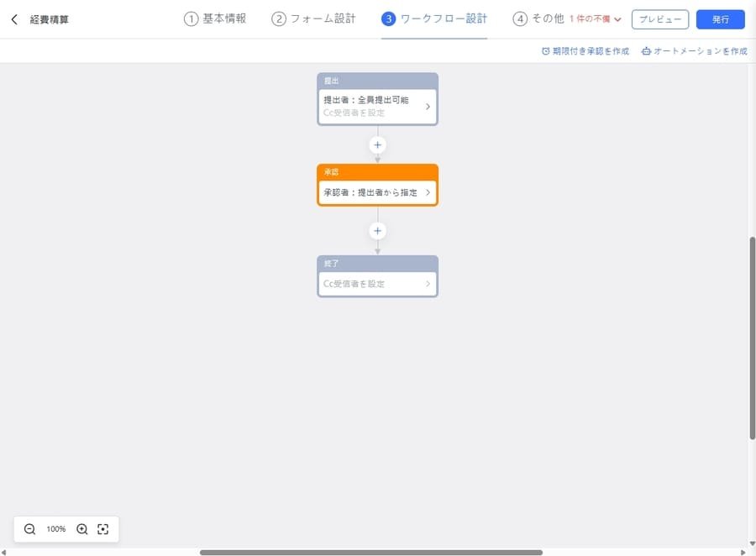Click the 100% zoom level indicator
The height and width of the screenshot is (556, 756).
(x=55, y=529)
